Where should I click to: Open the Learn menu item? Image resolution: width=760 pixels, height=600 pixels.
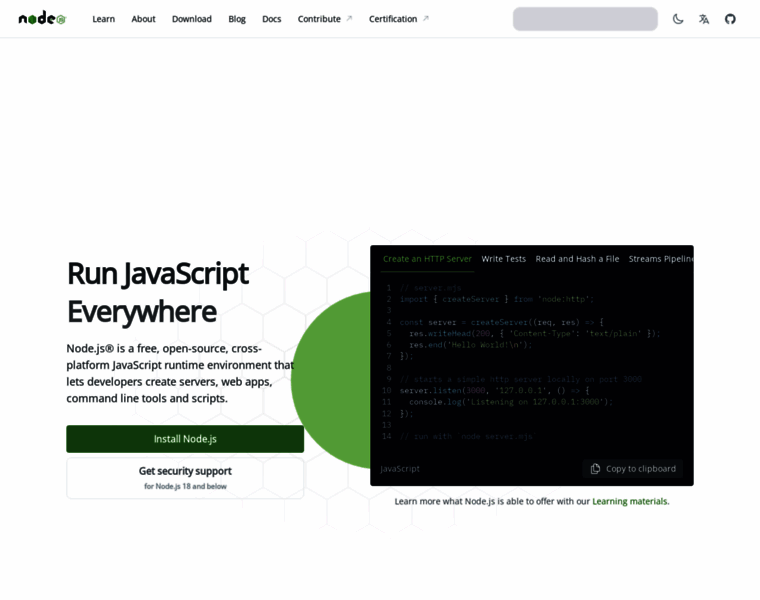coord(104,19)
